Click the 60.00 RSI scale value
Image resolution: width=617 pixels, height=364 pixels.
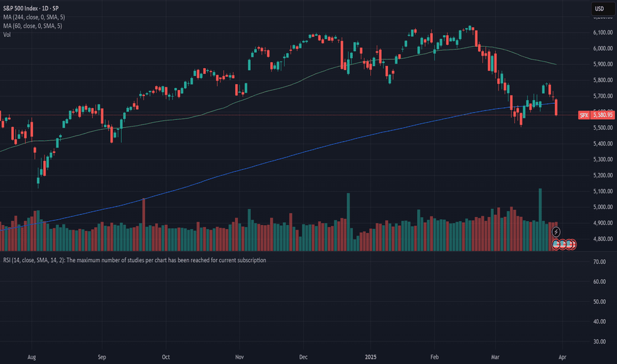600,282
